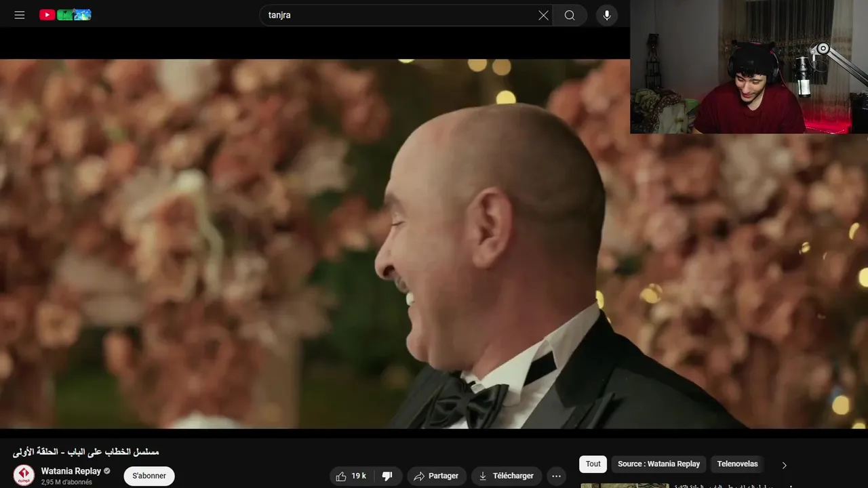Open Watania Replay channel avatar
868x488 pixels.
tap(24, 475)
